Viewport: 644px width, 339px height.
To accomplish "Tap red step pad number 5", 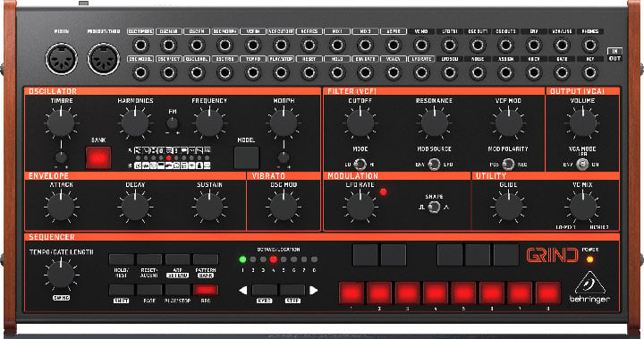I will pos(463,293).
